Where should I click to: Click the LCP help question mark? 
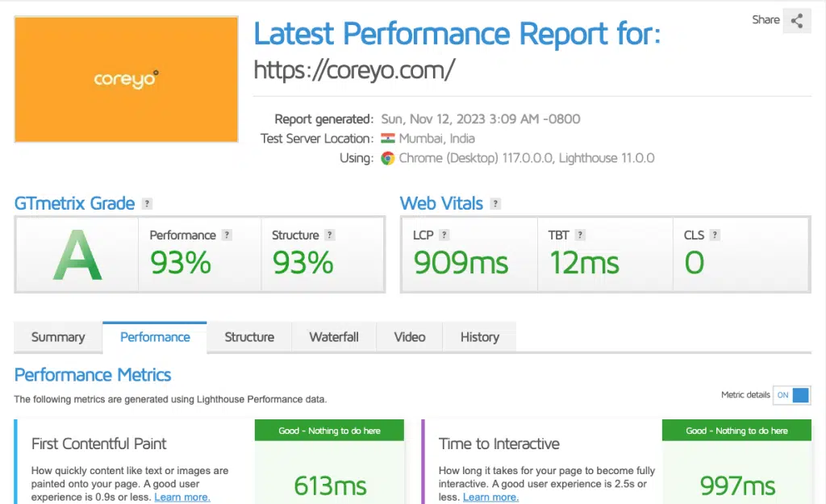pyautogui.click(x=444, y=235)
